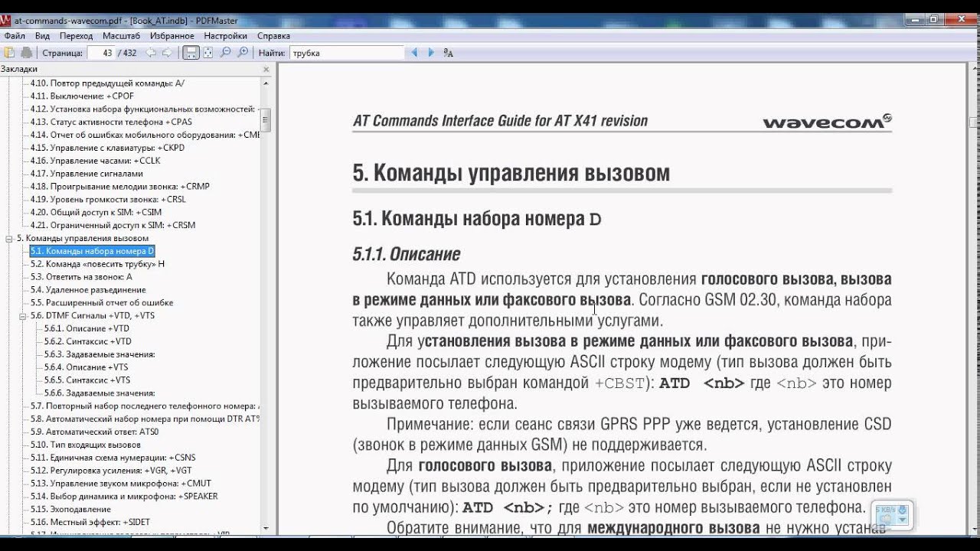
Task: Select bookmark '5.9. Автоматический ответ: ATS0'
Action: [x=94, y=432]
